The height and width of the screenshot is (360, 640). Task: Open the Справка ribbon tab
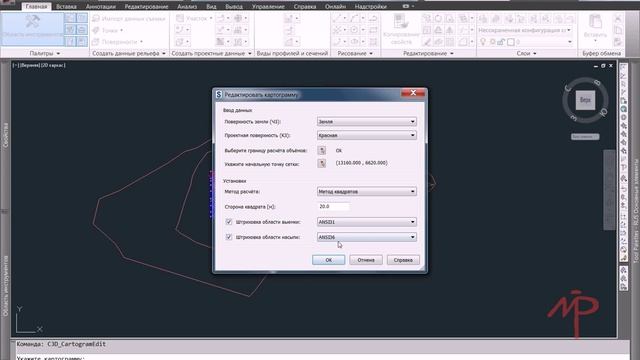coord(304,7)
